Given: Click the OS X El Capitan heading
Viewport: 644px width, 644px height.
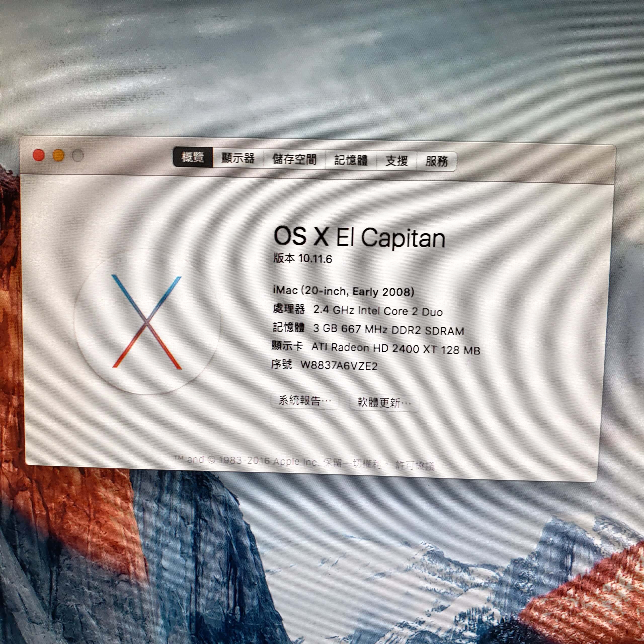Looking at the screenshot, I should point(359,237).
